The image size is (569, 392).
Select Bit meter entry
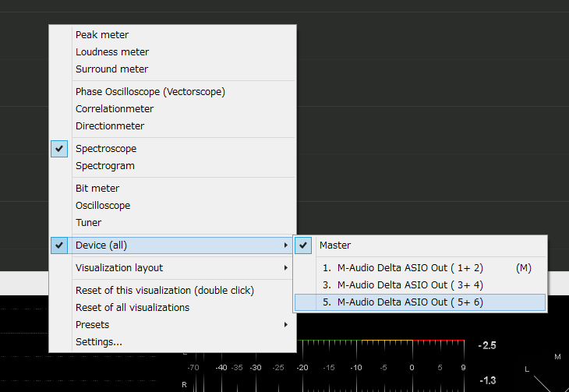(x=173, y=189)
